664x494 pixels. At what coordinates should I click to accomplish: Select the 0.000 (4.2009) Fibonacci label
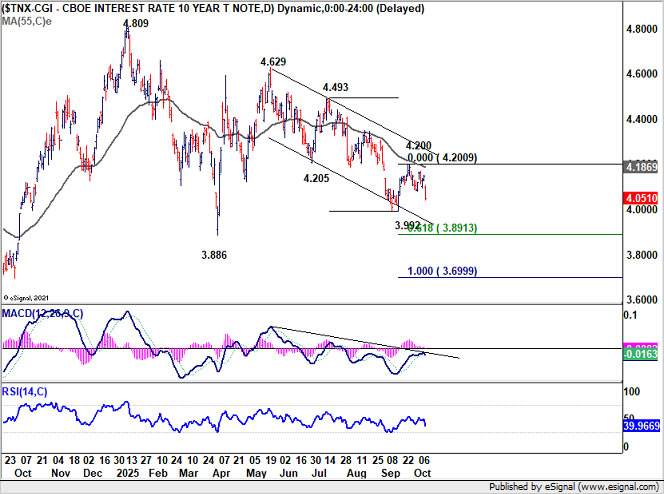tap(442, 158)
